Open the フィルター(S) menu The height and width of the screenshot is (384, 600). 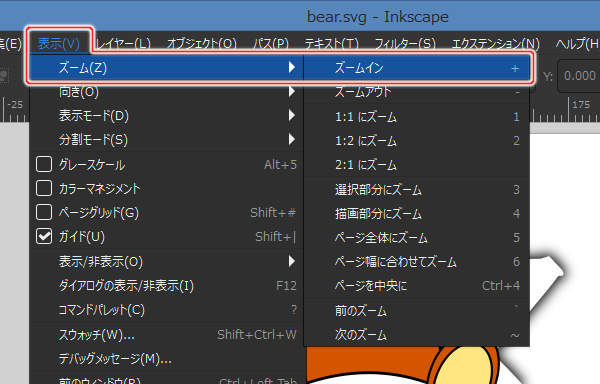pos(405,44)
